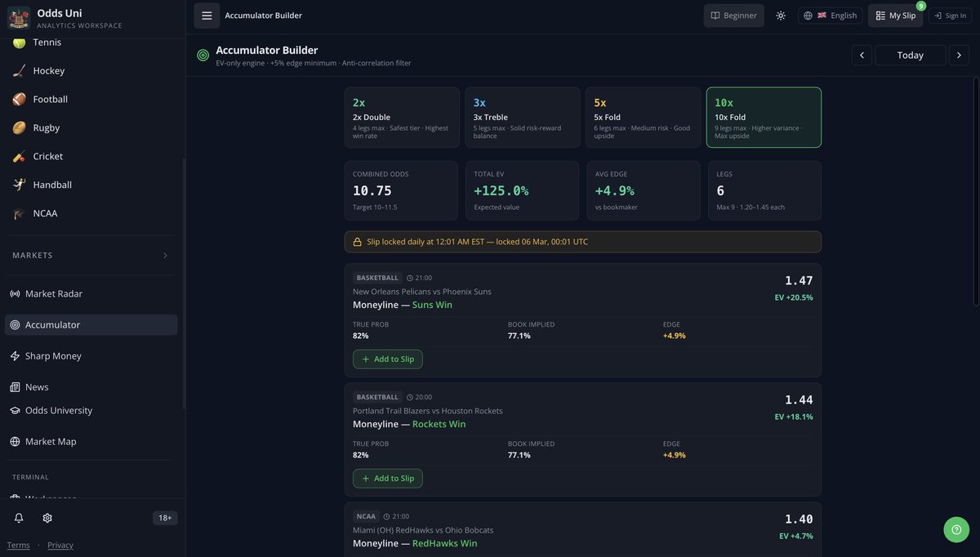
Task: Click the Legs 6 card
Action: click(764, 190)
